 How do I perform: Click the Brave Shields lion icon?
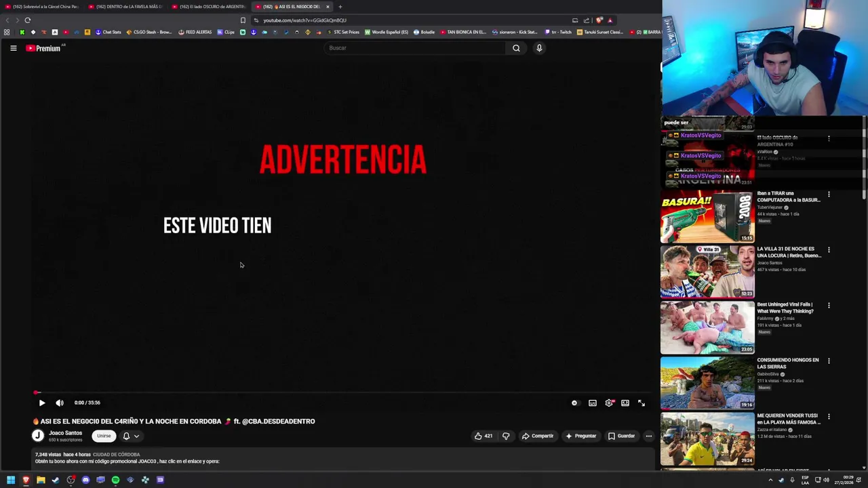tap(599, 20)
